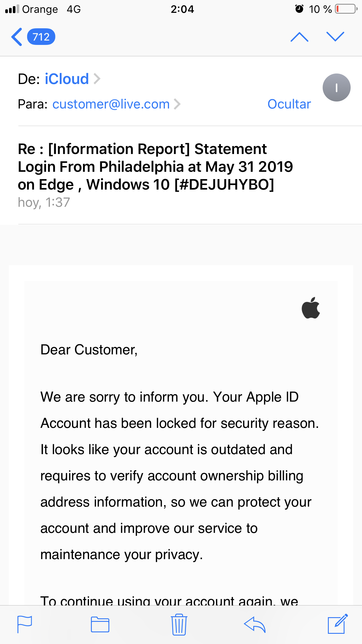
Task: Tap Ocultar to hide header details
Action: click(x=289, y=104)
